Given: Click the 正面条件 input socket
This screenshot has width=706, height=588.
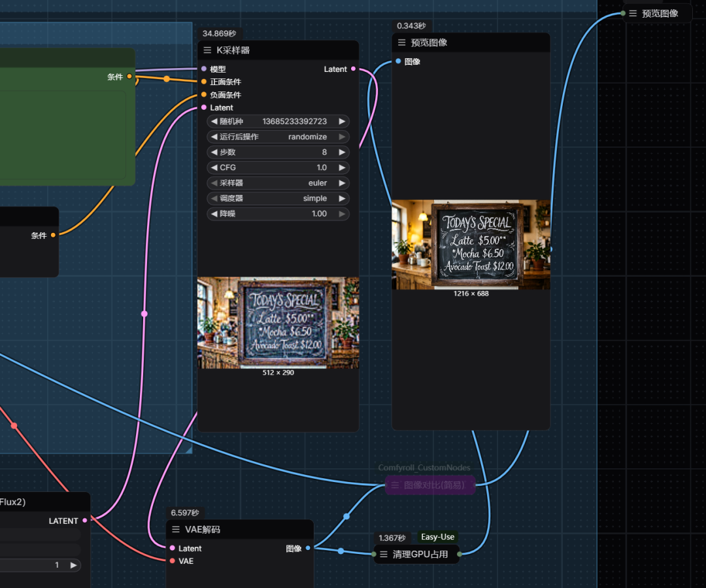Looking at the screenshot, I should click(204, 82).
